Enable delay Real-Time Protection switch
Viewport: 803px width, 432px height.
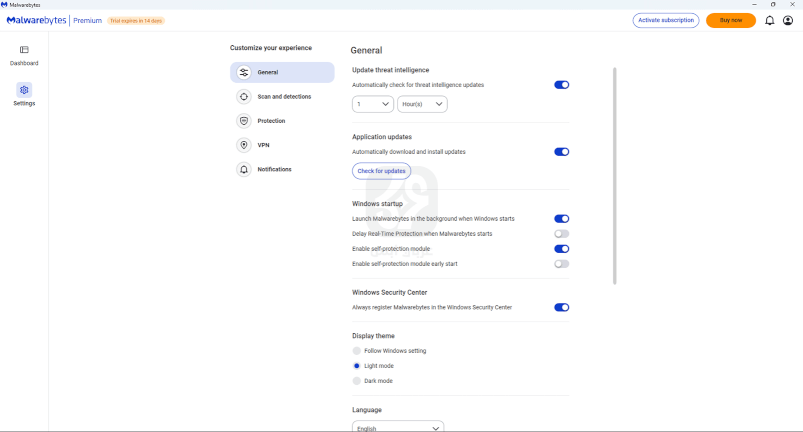coord(561,234)
